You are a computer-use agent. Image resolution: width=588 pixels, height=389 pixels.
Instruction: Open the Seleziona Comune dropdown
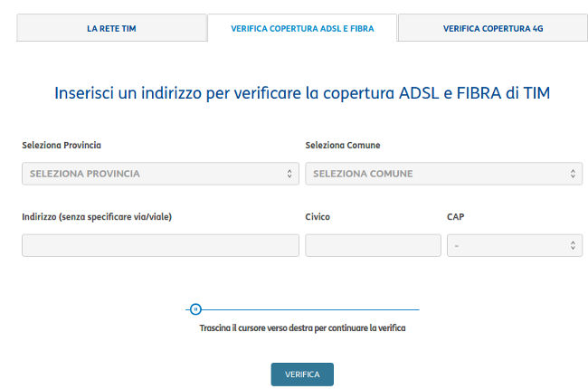click(x=443, y=174)
